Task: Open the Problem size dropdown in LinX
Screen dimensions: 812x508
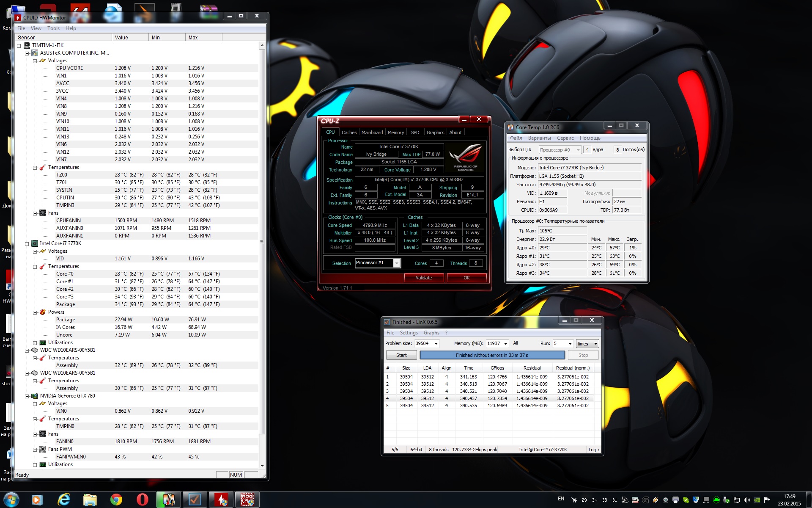Action: click(436, 343)
